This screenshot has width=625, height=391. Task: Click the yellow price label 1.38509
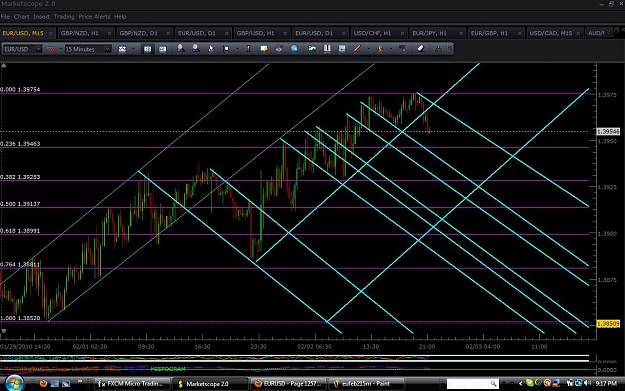[x=608, y=324]
